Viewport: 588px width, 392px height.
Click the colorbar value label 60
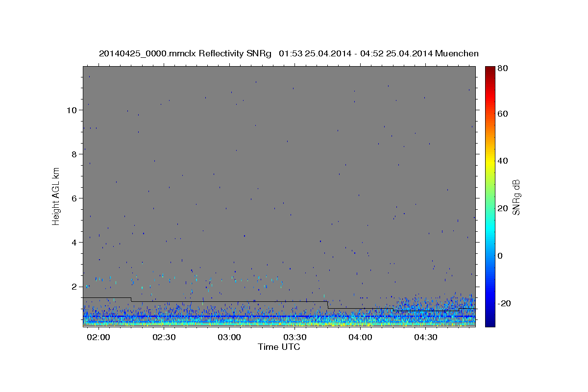click(503, 114)
